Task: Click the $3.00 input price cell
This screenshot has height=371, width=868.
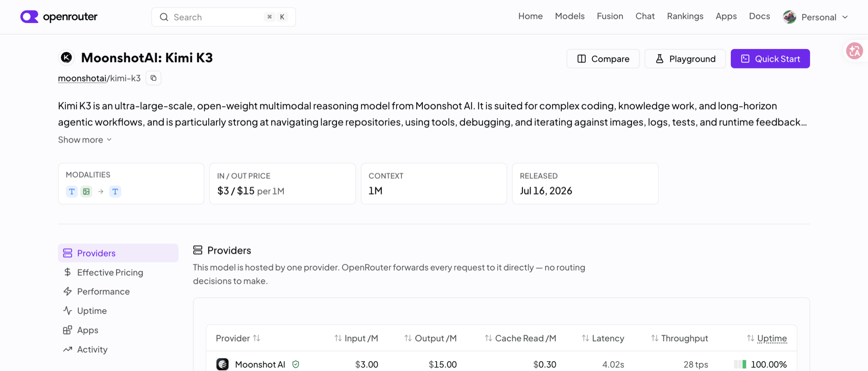Action: [x=367, y=364]
